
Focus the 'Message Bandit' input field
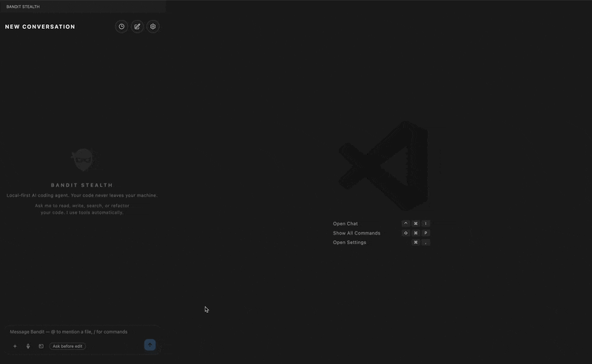pos(82,331)
